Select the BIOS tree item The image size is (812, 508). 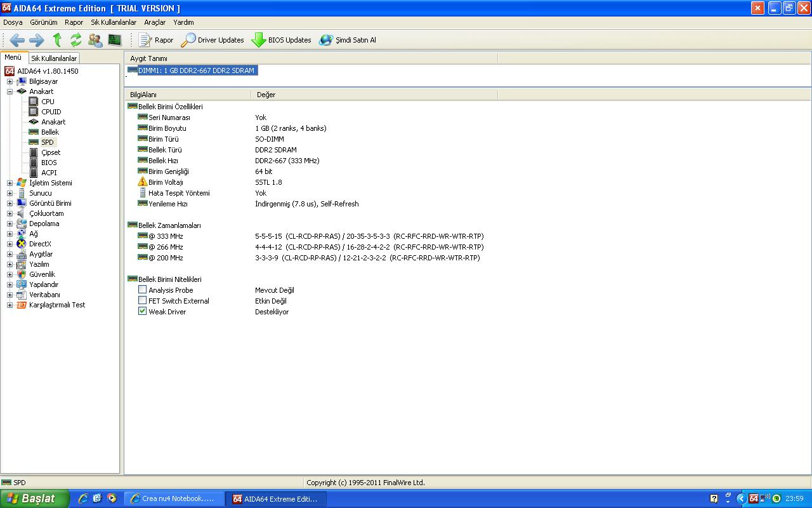click(x=49, y=163)
